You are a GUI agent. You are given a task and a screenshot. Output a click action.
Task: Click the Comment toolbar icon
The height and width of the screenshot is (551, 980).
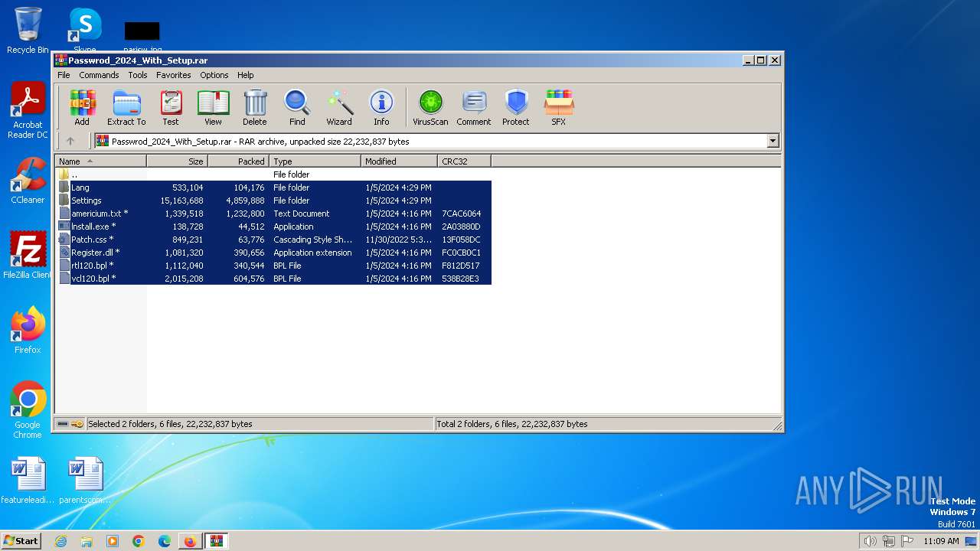pyautogui.click(x=474, y=107)
